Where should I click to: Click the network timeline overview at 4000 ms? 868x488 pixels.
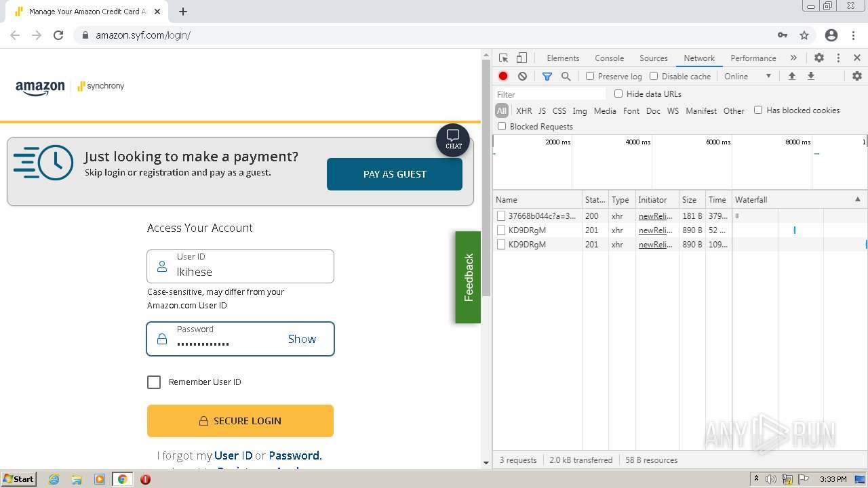tap(637, 142)
